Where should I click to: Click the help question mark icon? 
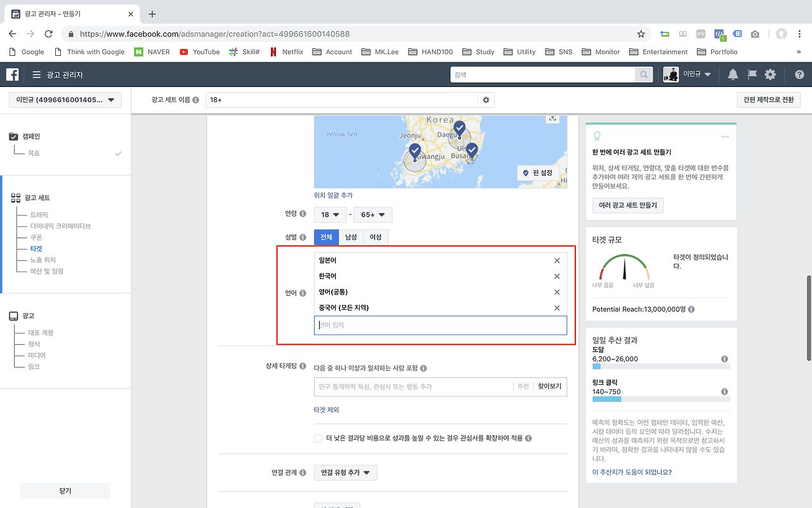pyautogui.click(x=799, y=74)
